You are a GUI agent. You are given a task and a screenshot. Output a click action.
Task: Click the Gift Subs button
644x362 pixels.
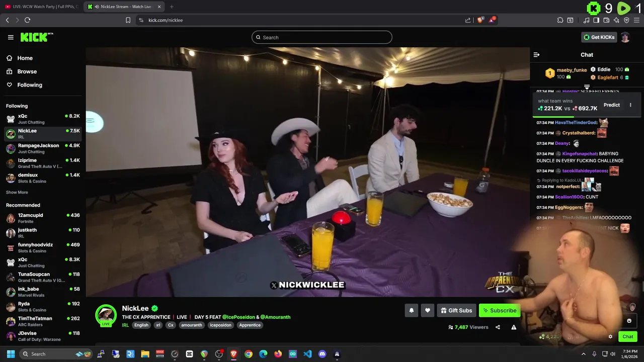(456, 311)
